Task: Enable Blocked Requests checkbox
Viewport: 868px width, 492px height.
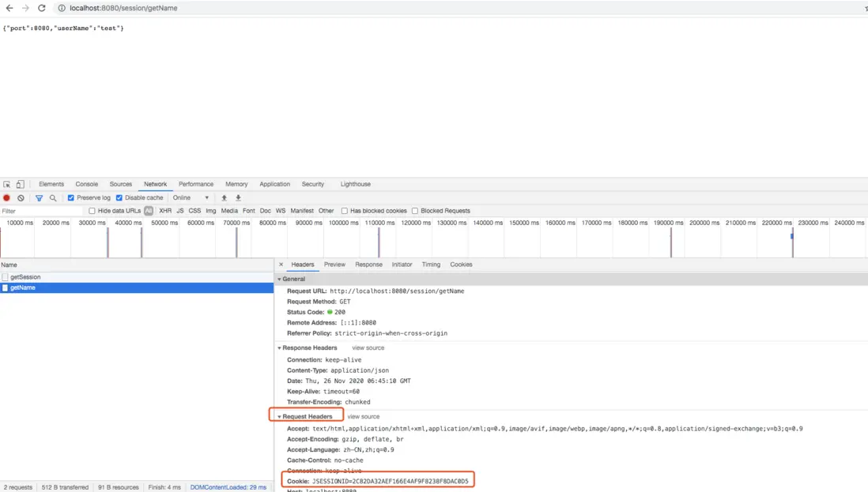Action: pos(414,211)
